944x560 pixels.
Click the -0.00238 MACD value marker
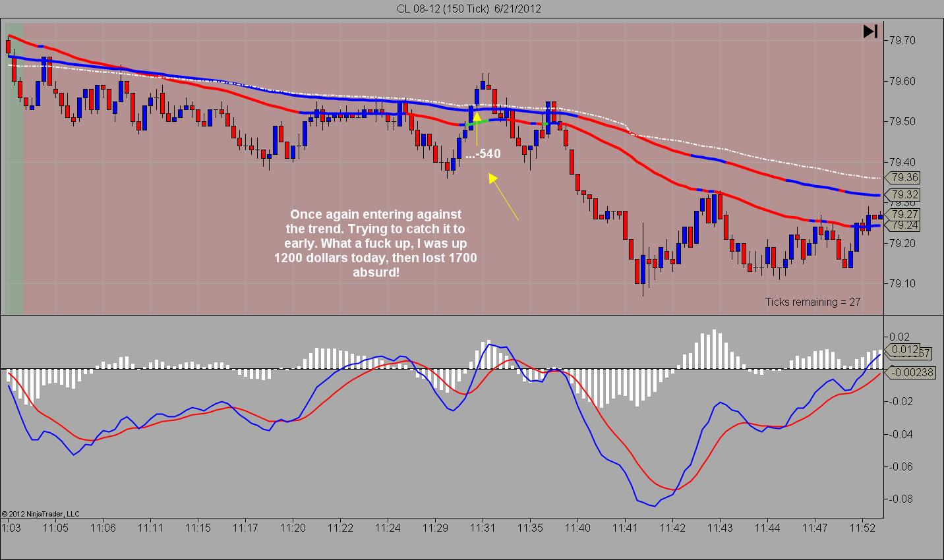[x=910, y=372]
